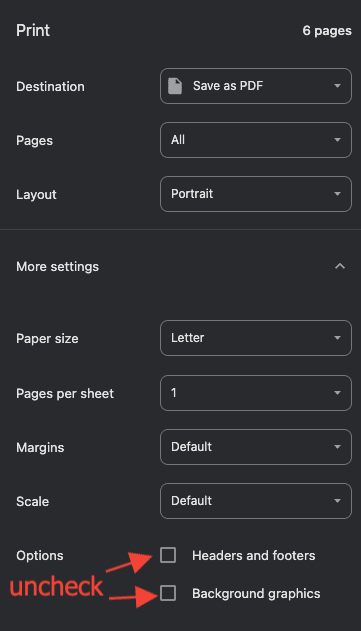
Task: Click the 'Margins' label
Action: pos(40,447)
